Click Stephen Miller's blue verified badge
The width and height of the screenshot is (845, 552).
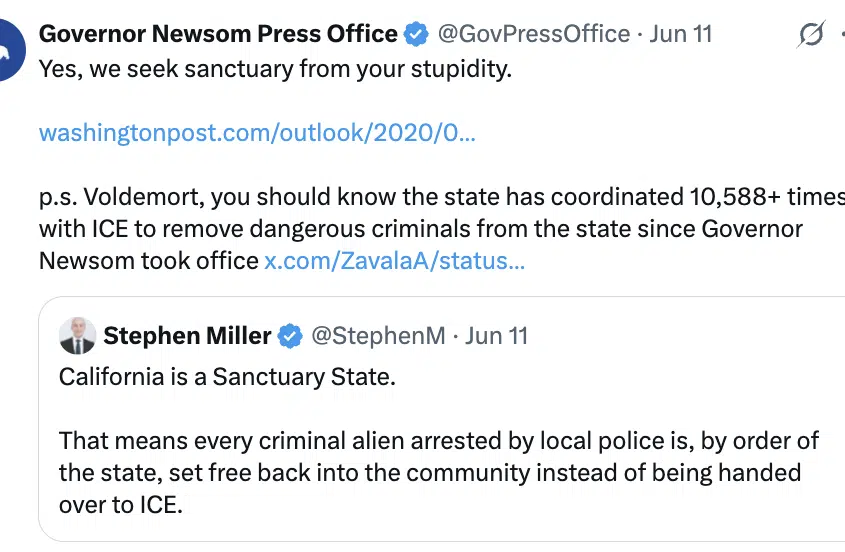290,336
